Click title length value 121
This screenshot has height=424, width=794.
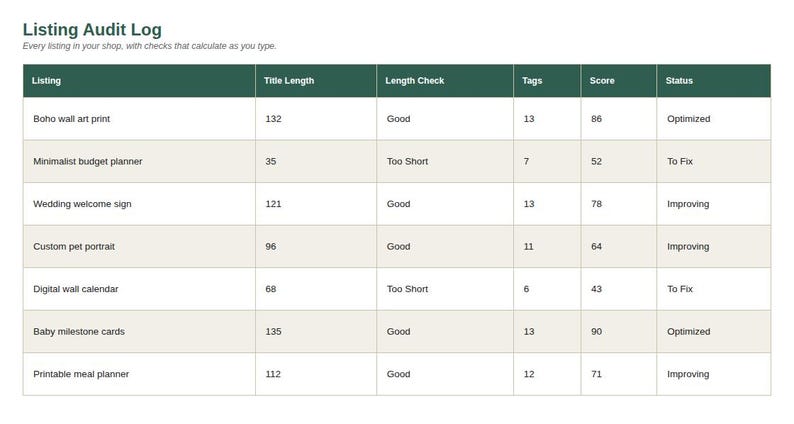point(273,204)
